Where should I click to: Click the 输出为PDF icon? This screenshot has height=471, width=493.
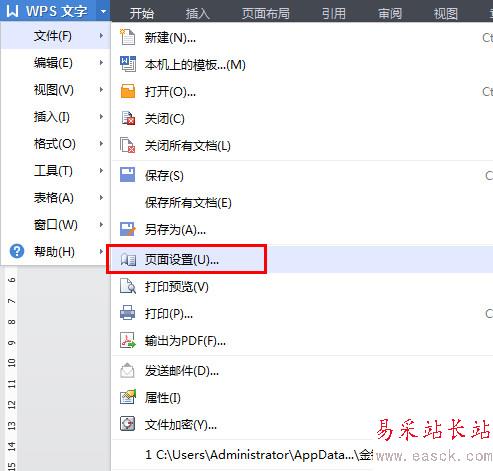click(x=128, y=340)
